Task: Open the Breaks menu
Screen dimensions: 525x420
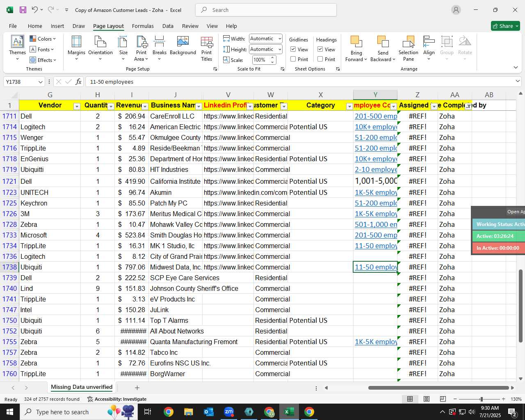Action: pyautogui.click(x=159, y=48)
